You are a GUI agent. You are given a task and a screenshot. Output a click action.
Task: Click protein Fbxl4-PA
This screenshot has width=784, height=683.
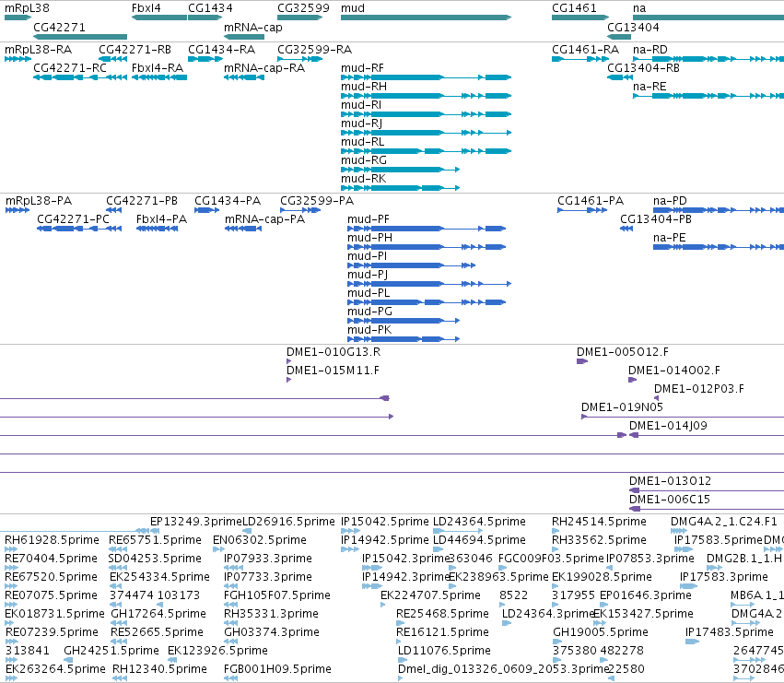point(157,229)
